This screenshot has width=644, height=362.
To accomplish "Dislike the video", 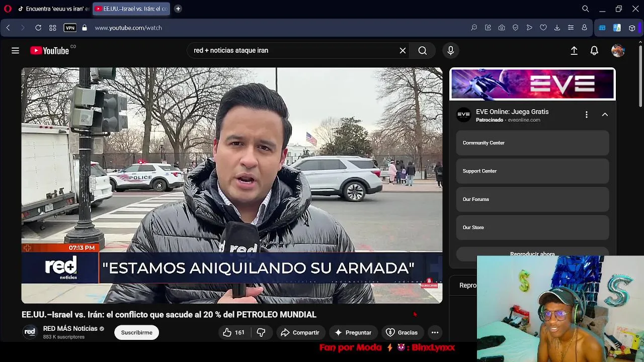I will 261,332.
